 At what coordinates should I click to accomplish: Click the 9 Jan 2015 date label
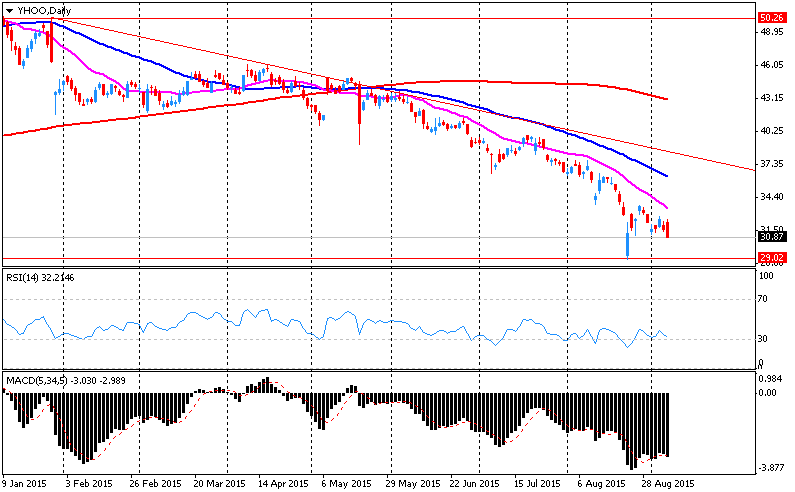tap(25, 484)
